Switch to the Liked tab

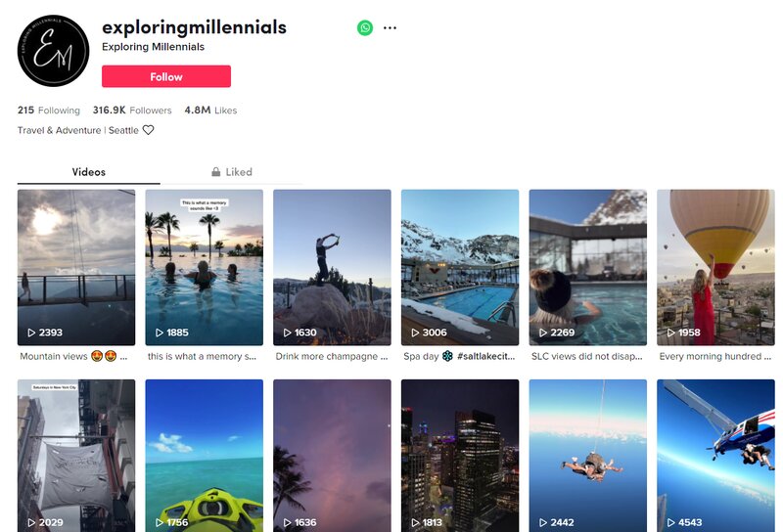(x=232, y=172)
